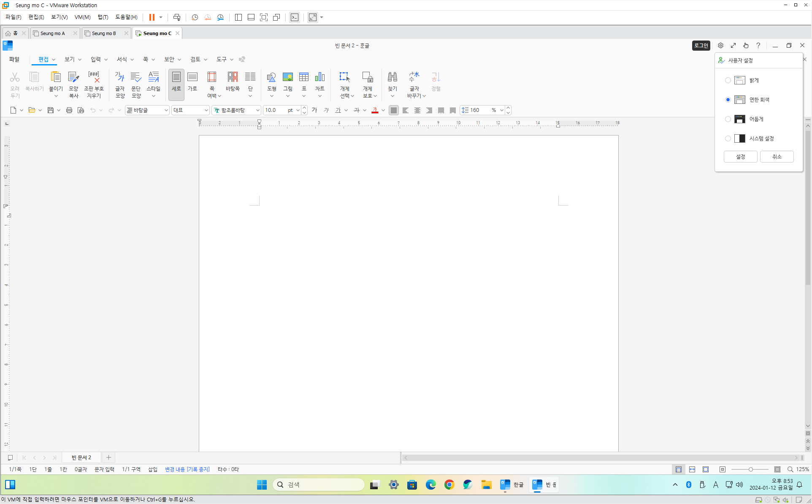This screenshot has width=812, height=504.
Task: Click the print icon in quick toolbar
Action: tap(69, 110)
